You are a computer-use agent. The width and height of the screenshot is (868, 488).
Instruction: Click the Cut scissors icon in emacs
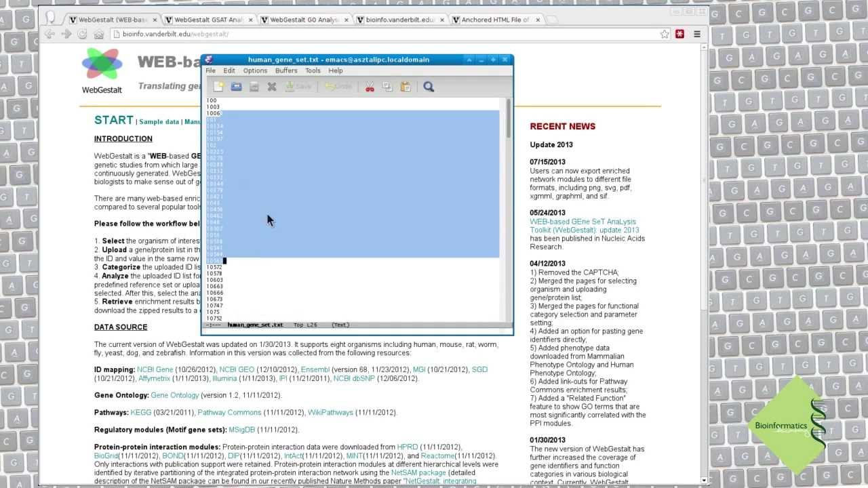[x=370, y=87]
